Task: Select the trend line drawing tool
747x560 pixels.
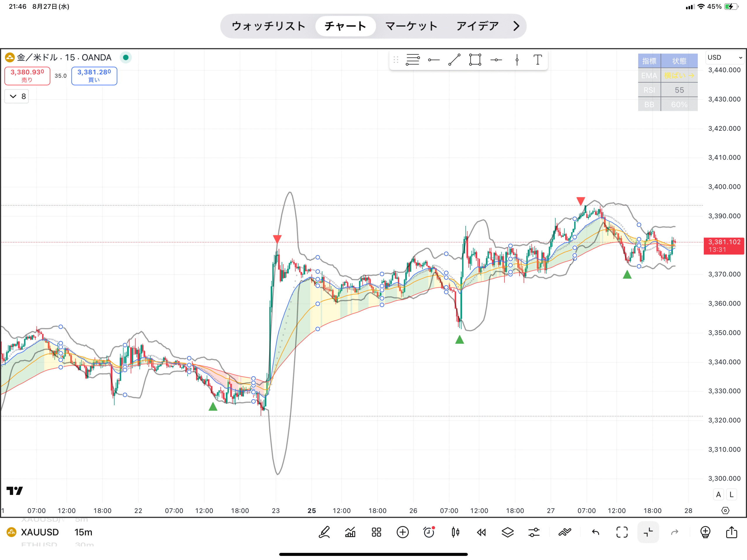Action: point(454,60)
